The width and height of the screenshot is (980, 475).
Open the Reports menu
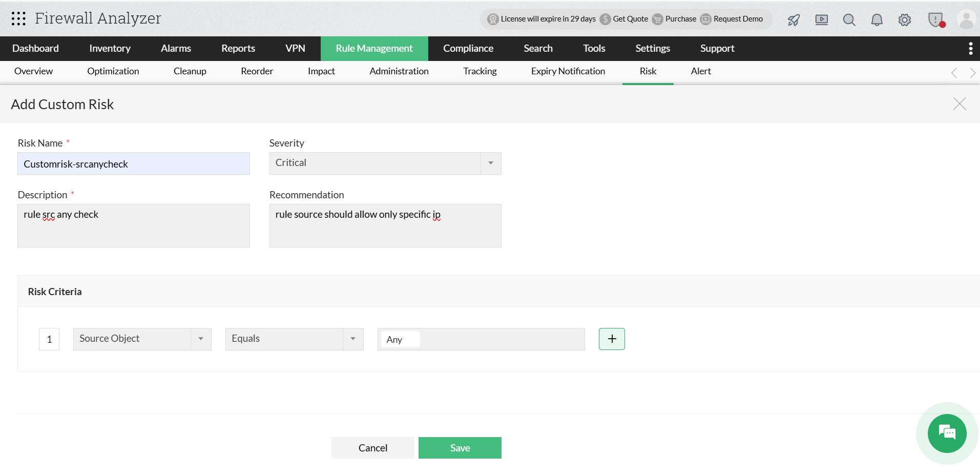point(238,48)
